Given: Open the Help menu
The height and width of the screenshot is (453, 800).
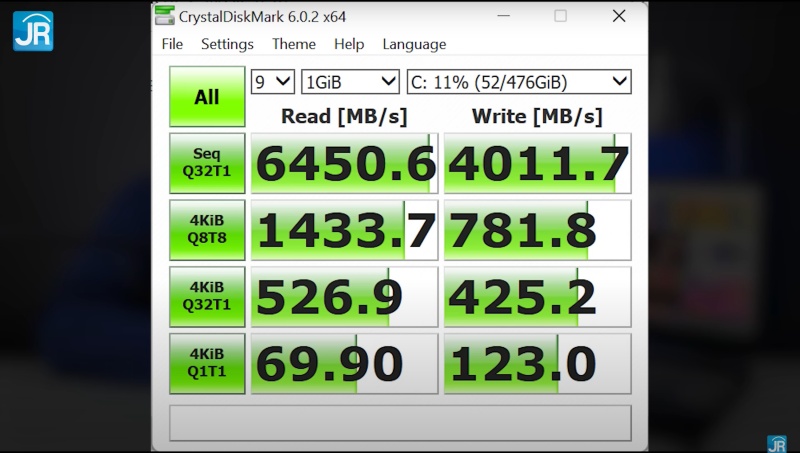Looking at the screenshot, I should click(x=349, y=44).
